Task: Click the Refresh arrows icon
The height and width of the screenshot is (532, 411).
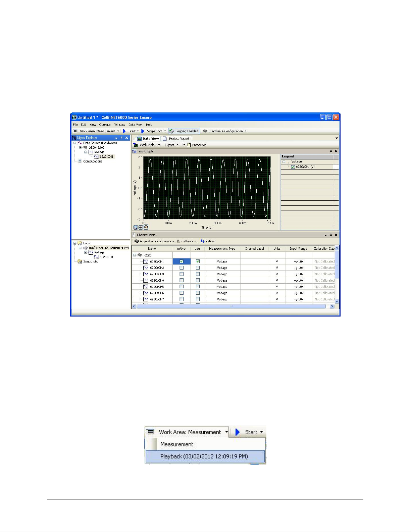Action: click(x=202, y=241)
